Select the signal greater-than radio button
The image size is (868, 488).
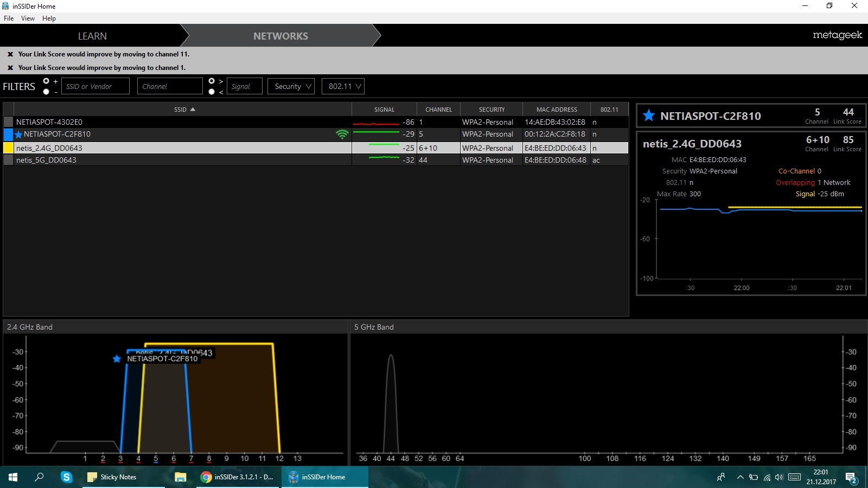tap(212, 81)
